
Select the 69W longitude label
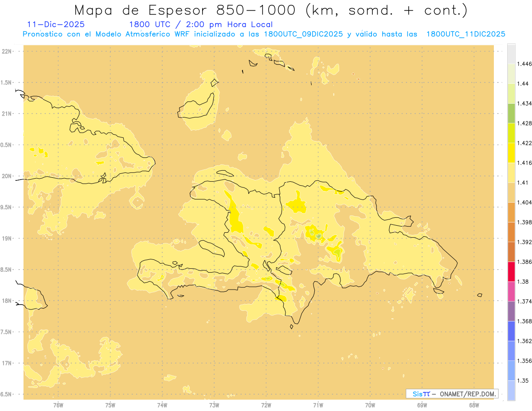pyautogui.click(x=422, y=405)
